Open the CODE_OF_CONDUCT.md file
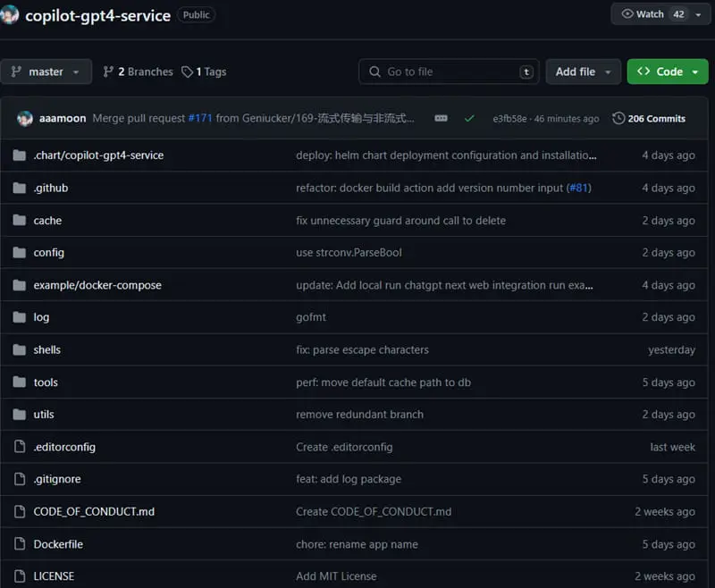Viewport: 715px width, 588px height. click(x=94, y=512)
